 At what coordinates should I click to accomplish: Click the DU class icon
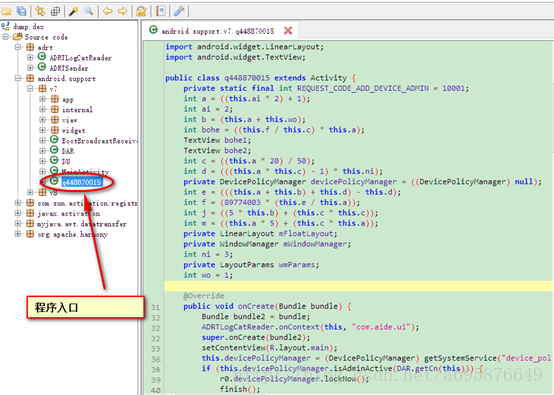[x=54, y=160]
